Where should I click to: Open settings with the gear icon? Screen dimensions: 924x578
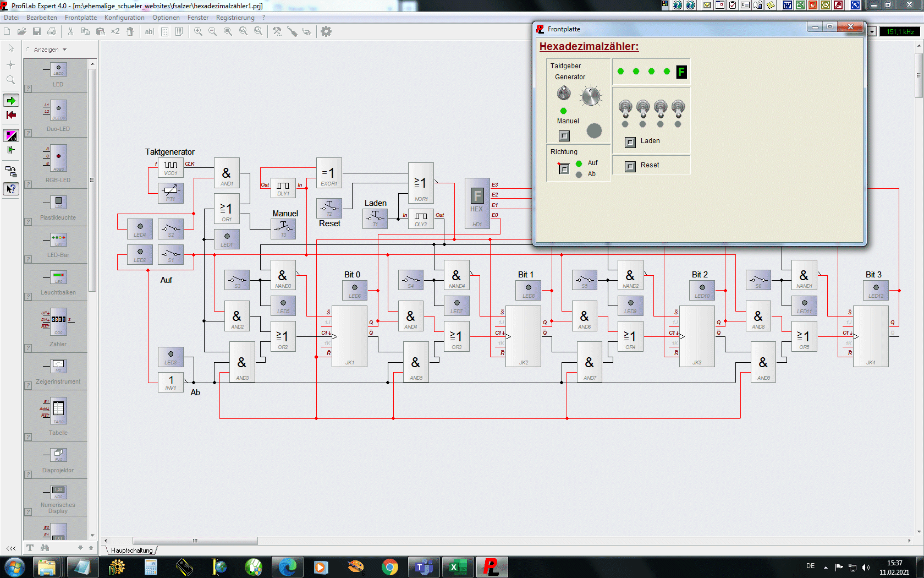pyautogui.click(x=326, y=31)
